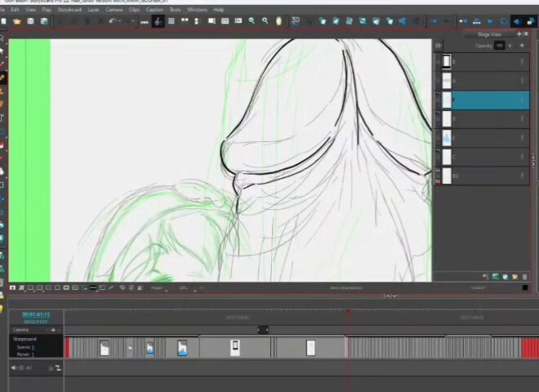This screenshot has height=392, width=539.
Task: Add a layer with the layer panel plus button
Action: click(522, 46)
